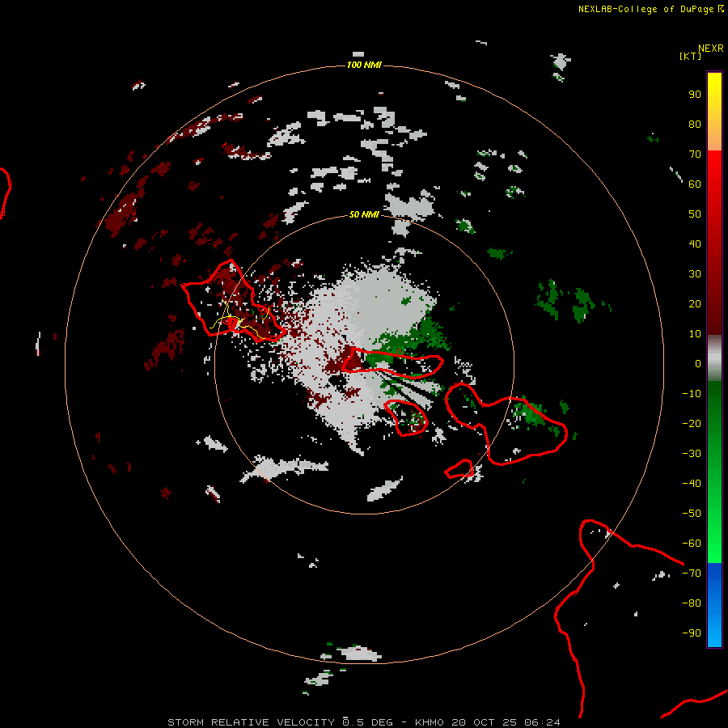The image size is (728, 728).
Task: Click the 50 value on the velocity scale
Action: click(x=695, y=214)
